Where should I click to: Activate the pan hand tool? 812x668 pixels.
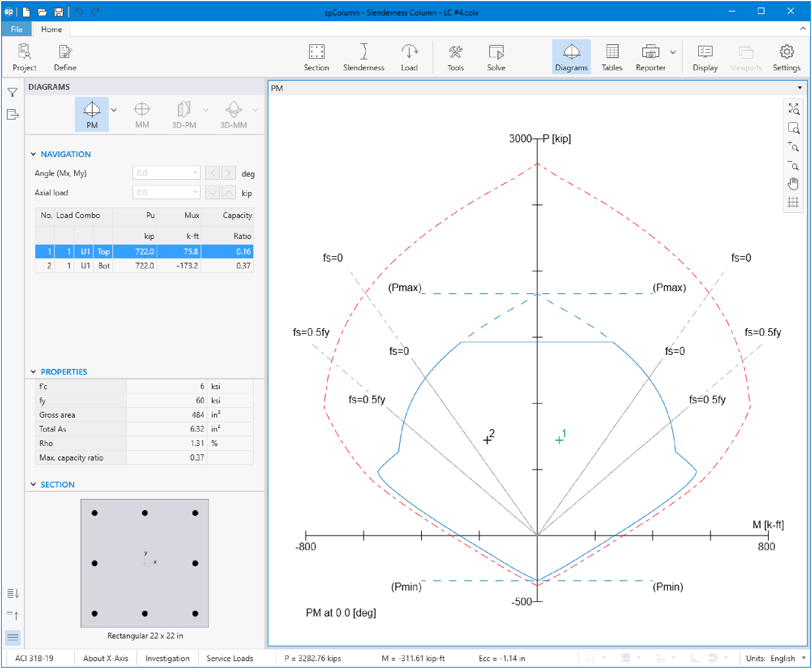point(794,183)
